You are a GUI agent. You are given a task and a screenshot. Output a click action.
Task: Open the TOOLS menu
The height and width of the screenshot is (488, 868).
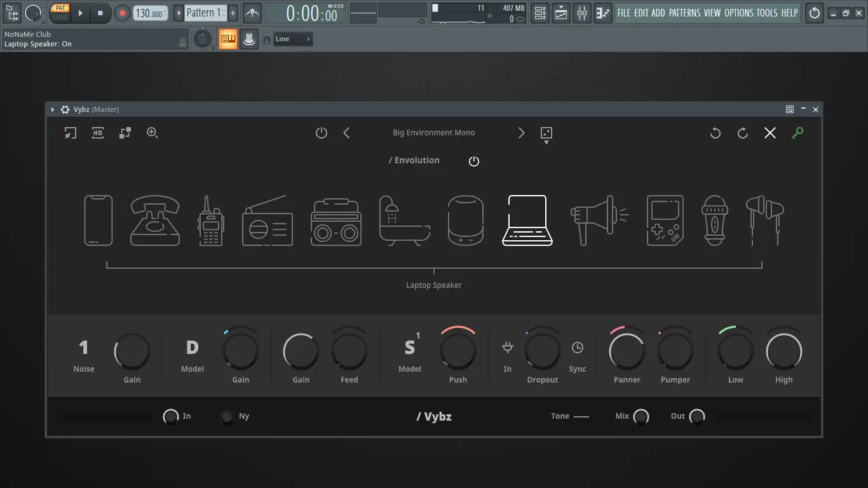point(766,13)
